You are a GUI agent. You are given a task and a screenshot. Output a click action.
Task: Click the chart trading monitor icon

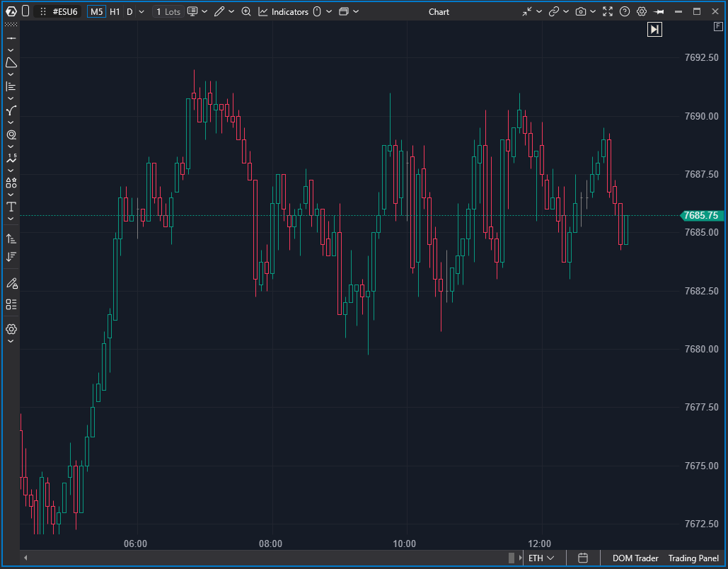point(192,11)
